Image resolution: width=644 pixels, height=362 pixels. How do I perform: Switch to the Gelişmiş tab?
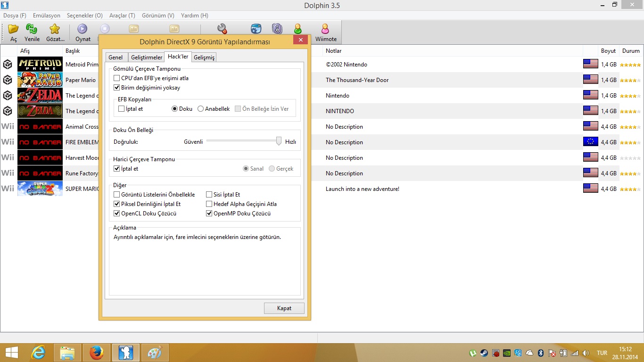pos(204,57)
